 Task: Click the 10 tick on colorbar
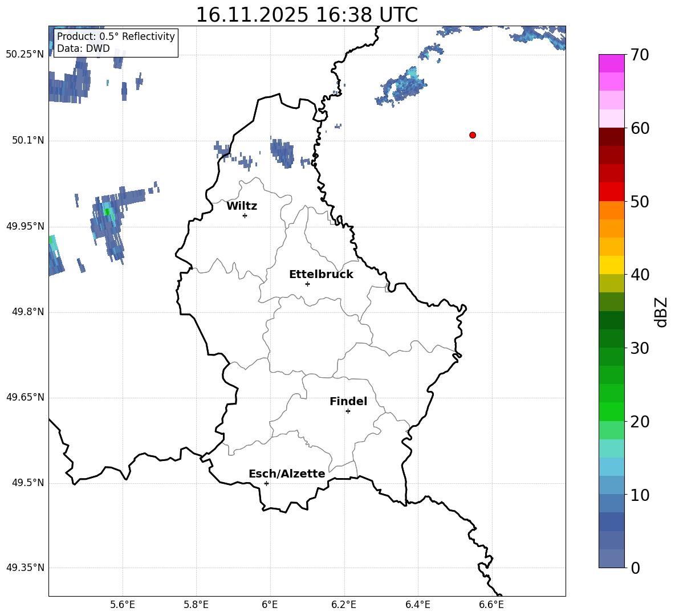pyautogui.click(x=640, y=495)
